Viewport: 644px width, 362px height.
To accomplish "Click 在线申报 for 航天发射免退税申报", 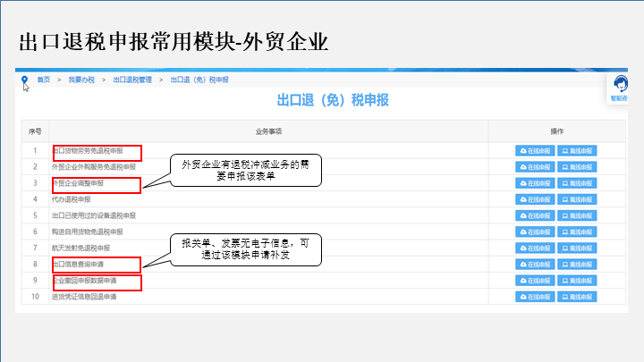I will 535,248.
